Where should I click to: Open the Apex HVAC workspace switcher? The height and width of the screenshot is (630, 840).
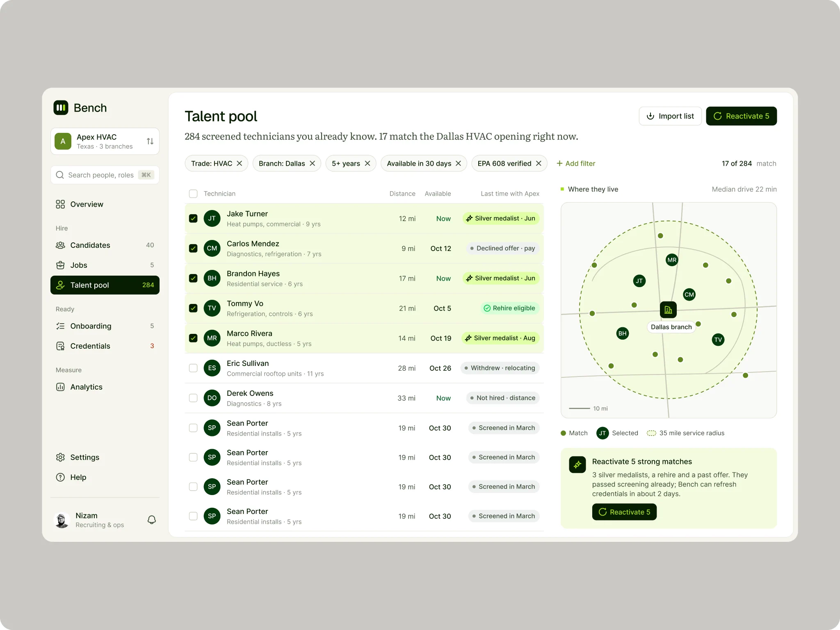pyautogui.click(x=105, y=141)
